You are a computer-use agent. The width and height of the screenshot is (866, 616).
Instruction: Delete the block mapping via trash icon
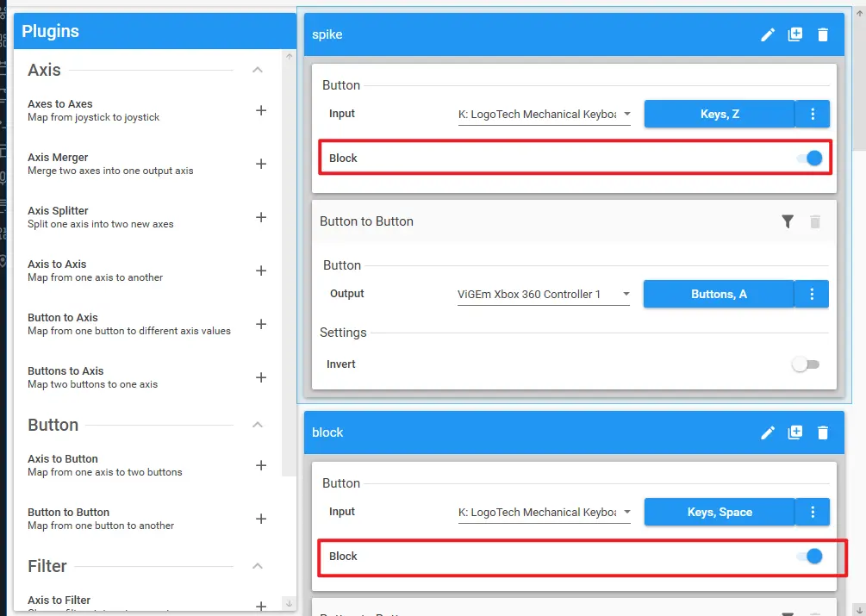tap(823, 432)
